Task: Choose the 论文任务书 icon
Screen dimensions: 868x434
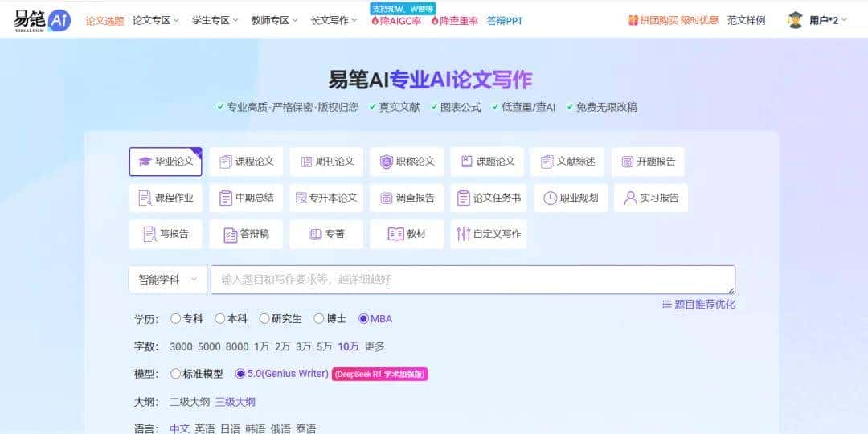Action: [x=464, y=199]
